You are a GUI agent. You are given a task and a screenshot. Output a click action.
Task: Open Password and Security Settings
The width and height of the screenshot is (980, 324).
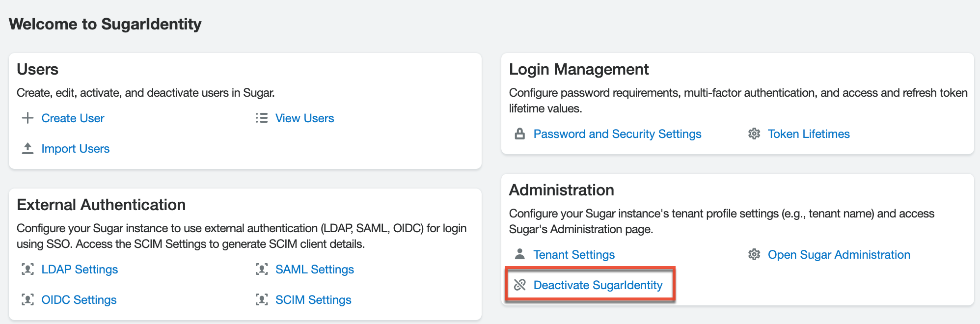tap(617, 134)
